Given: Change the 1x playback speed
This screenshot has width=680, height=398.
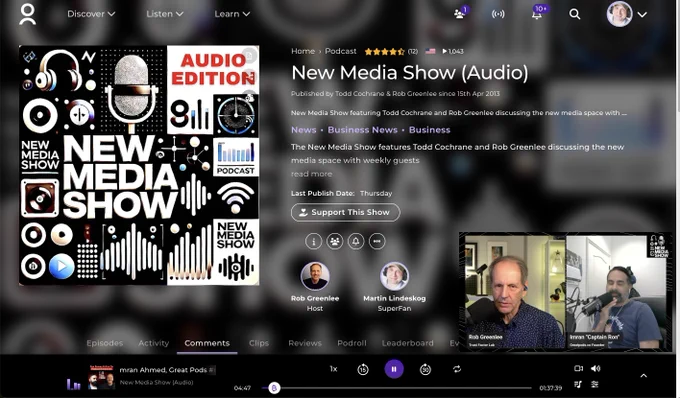Looking at the screenshot, I should coord(333,369).
